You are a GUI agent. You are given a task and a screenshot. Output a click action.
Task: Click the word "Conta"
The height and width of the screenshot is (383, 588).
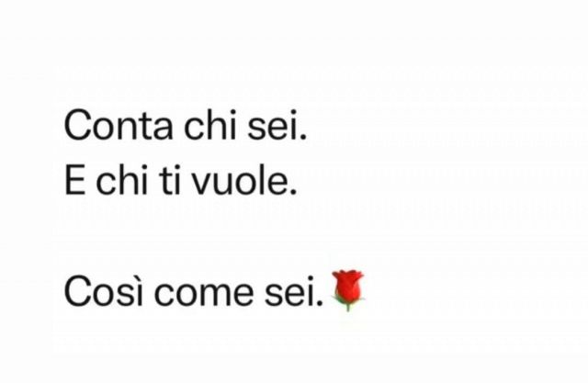(119, 126)
